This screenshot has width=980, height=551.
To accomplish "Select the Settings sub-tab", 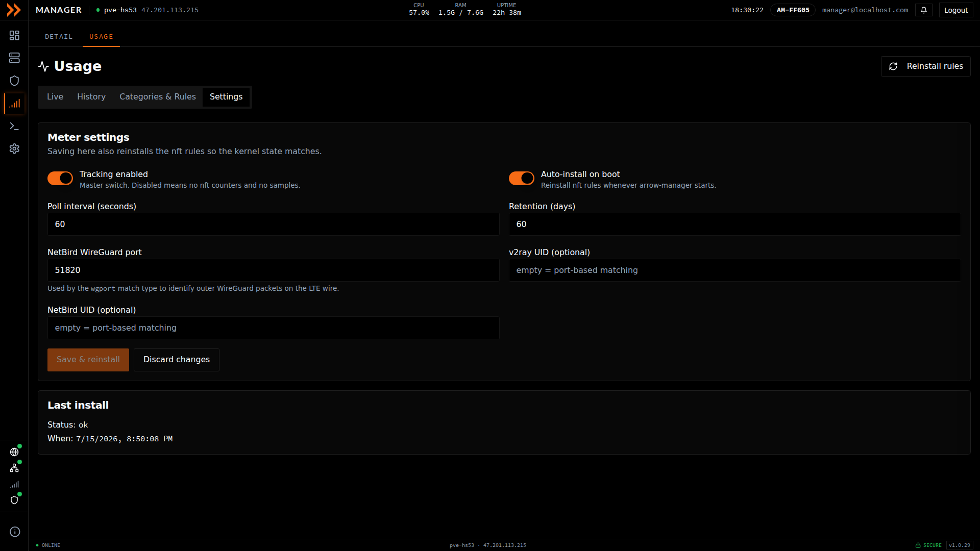I will [x=226, y=97].
